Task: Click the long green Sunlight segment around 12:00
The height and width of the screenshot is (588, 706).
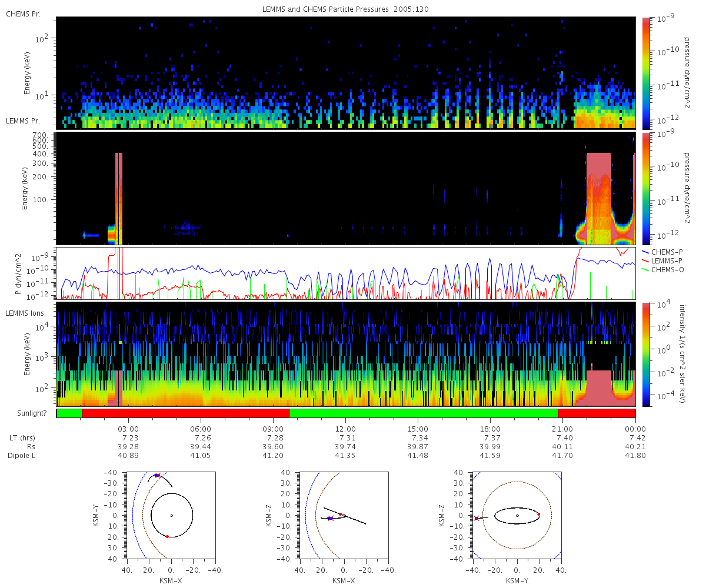Action: [424, 413]
